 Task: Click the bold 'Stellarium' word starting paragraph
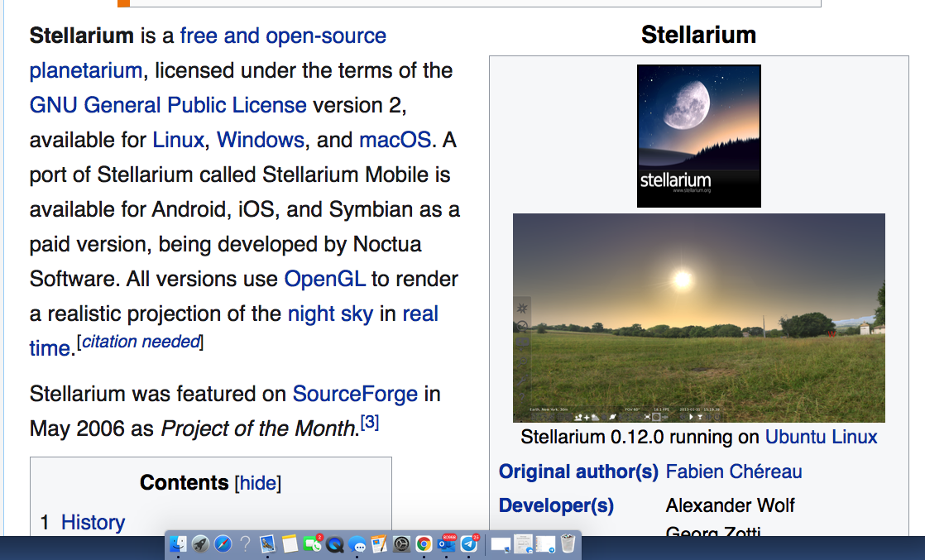(81, 36)
